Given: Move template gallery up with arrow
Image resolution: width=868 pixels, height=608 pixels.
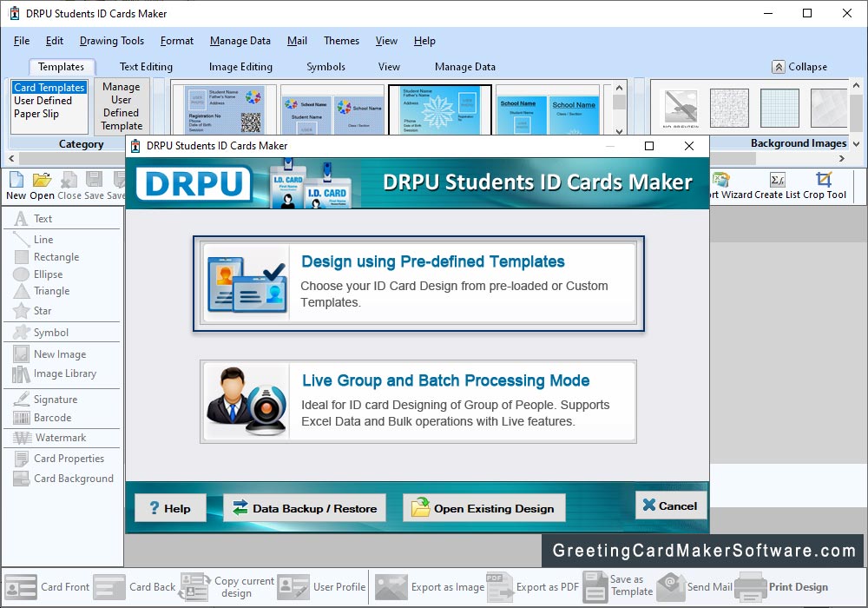Looking at the screenshot, I should pos(620,88).
